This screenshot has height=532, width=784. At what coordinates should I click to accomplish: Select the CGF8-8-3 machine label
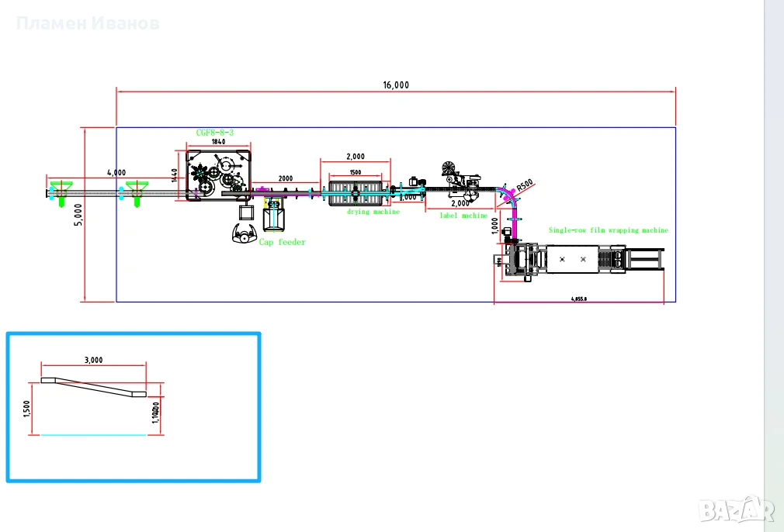tap(214, 133)
